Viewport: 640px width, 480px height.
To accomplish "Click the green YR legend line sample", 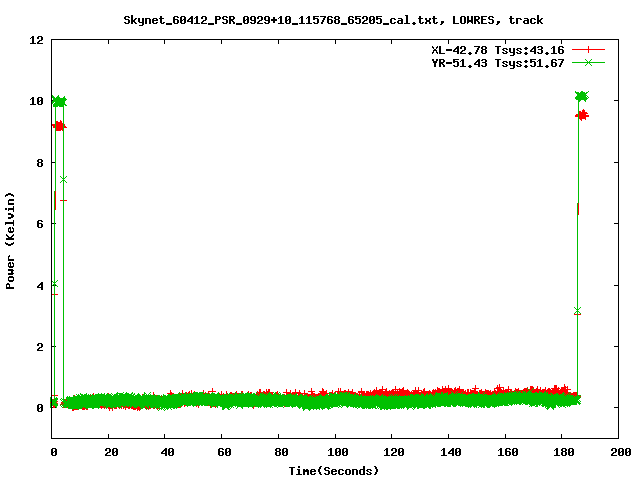I will click(x=588, y=62).
